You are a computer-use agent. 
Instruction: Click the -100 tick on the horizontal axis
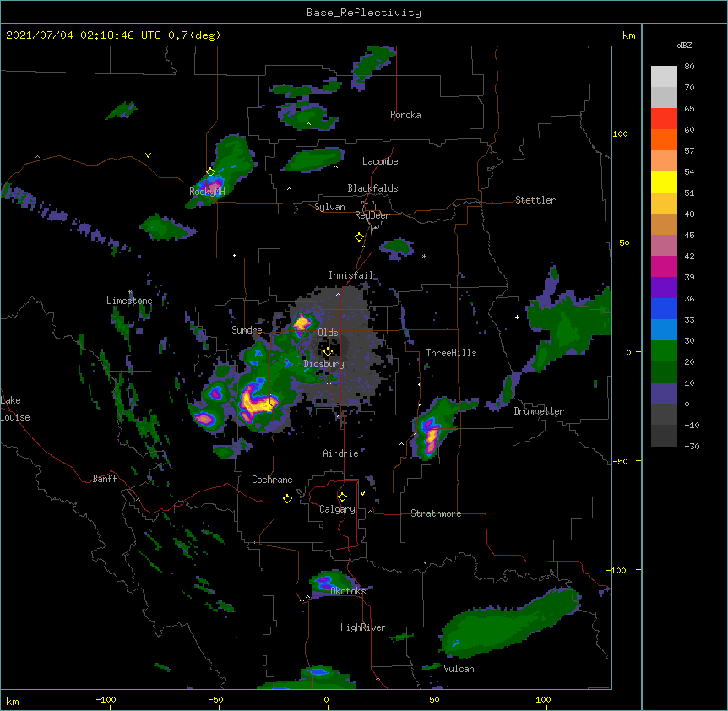click(x=106, y=699)
